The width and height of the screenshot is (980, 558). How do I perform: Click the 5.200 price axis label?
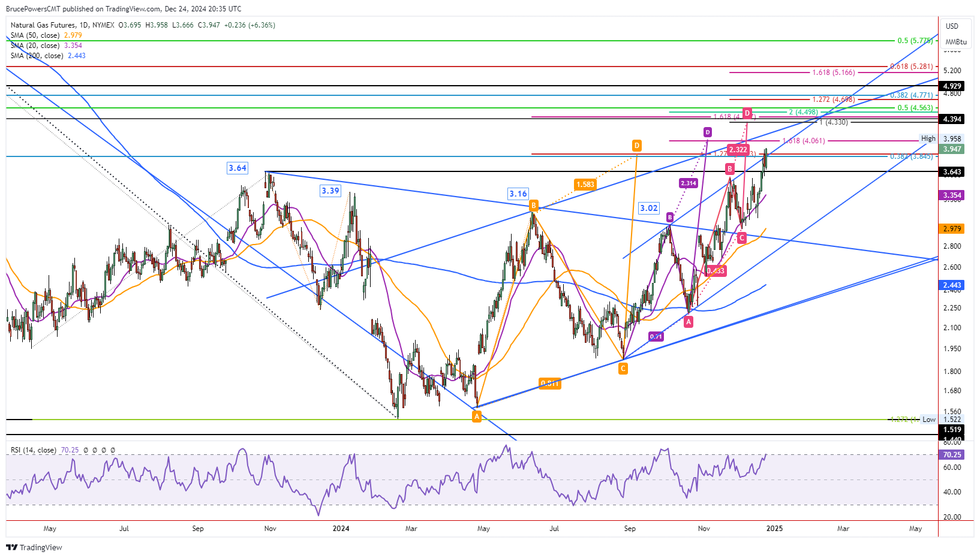pyautogui.click(x=952, y=71)
